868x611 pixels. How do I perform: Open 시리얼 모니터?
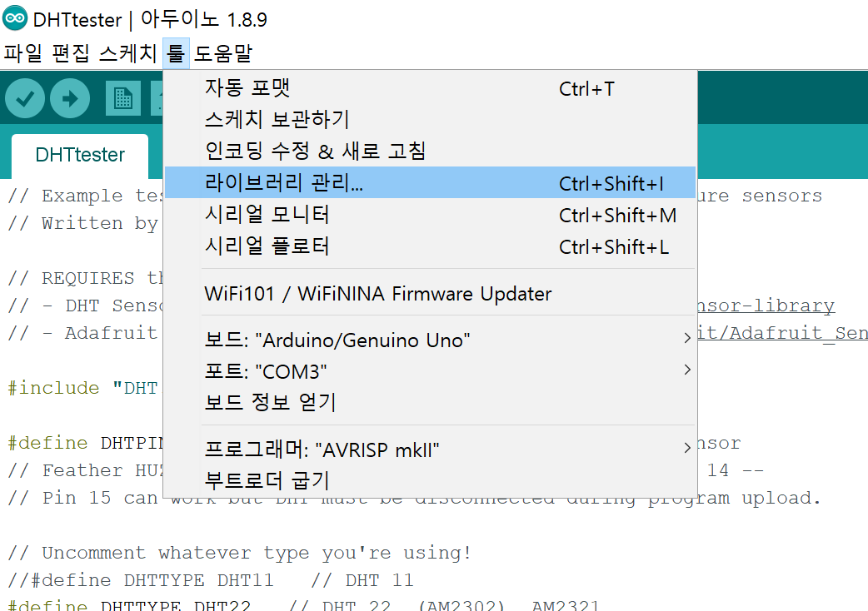coord(430,215)
